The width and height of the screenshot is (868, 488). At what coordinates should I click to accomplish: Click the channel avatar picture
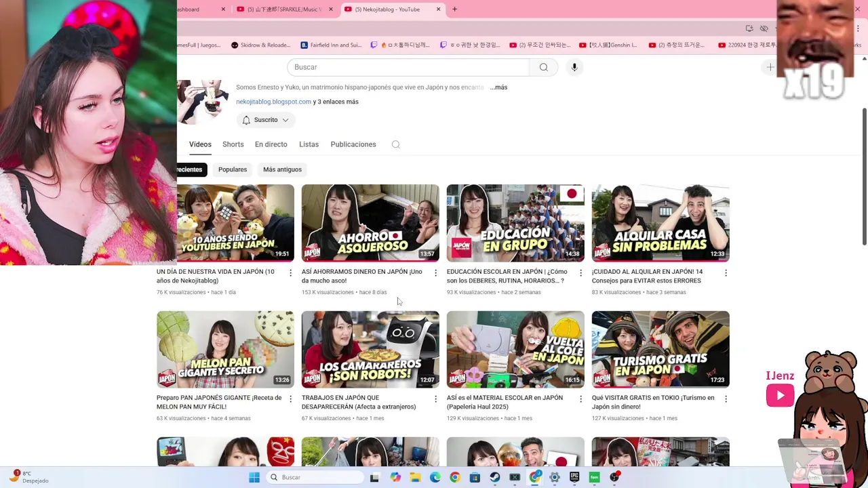[x=203, y=102]
